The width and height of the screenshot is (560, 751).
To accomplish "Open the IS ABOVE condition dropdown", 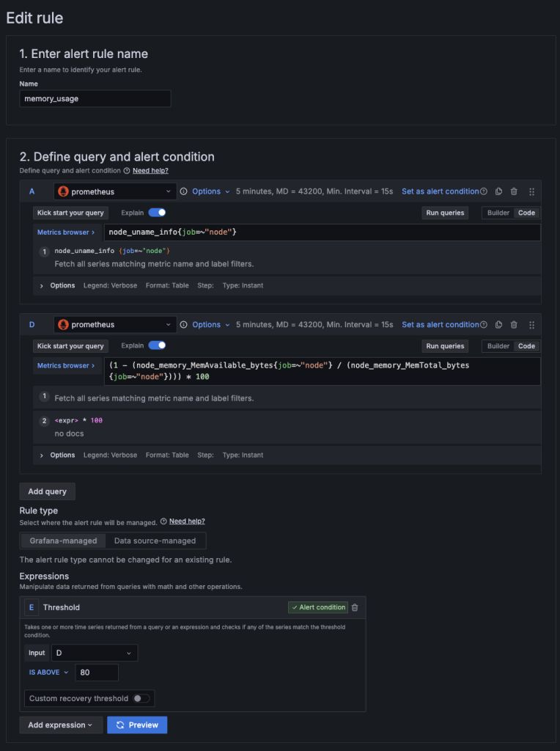I will (x=48, y=672).
